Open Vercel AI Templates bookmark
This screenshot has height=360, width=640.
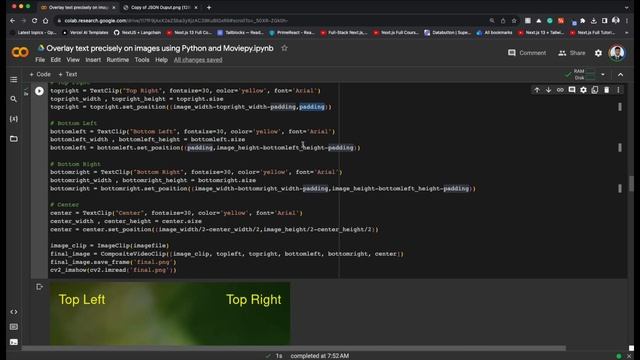85,33
